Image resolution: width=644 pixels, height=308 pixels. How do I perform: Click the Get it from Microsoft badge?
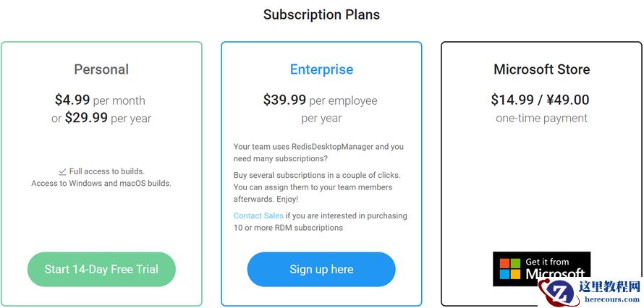(x=541, y=268)
